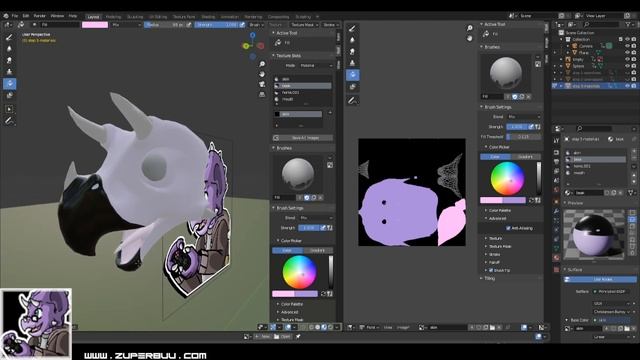Open Blend dropdown in image editor Brush Settings

[x=524, y=117]
